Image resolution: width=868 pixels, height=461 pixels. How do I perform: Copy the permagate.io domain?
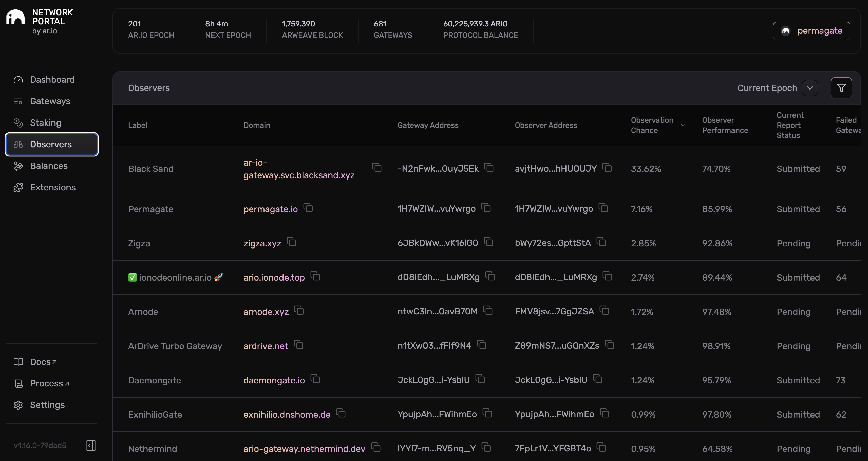(308, 208)
